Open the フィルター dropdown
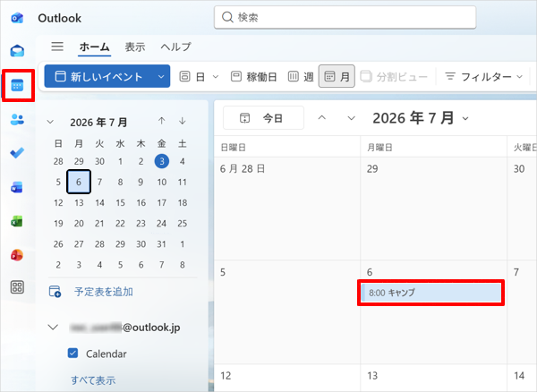This screenshot has width=537, height=392. click(x=483, y=76)
